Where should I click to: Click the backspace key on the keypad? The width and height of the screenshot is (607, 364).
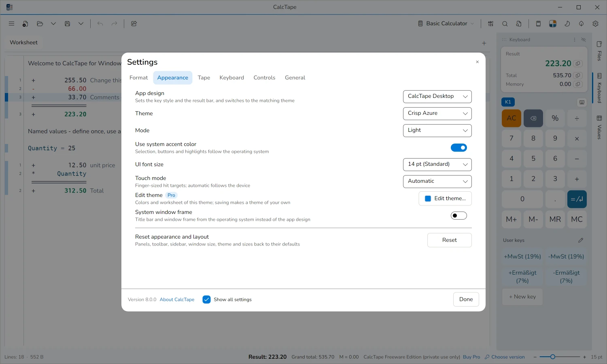tap(533, 118)
